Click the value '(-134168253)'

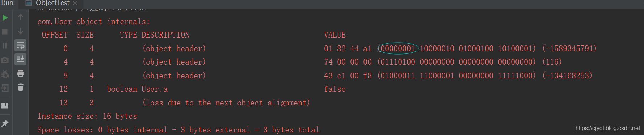tap(567, 75)
